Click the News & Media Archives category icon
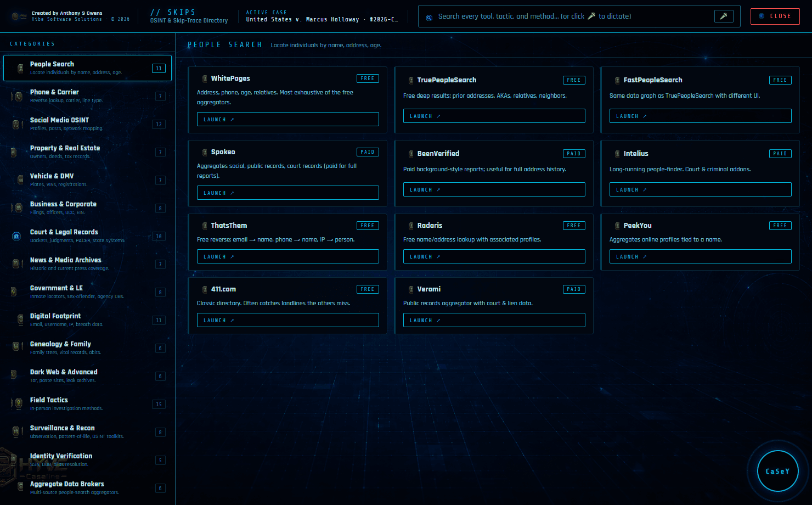This screenshot has width=812, height=505. (16, 265)
